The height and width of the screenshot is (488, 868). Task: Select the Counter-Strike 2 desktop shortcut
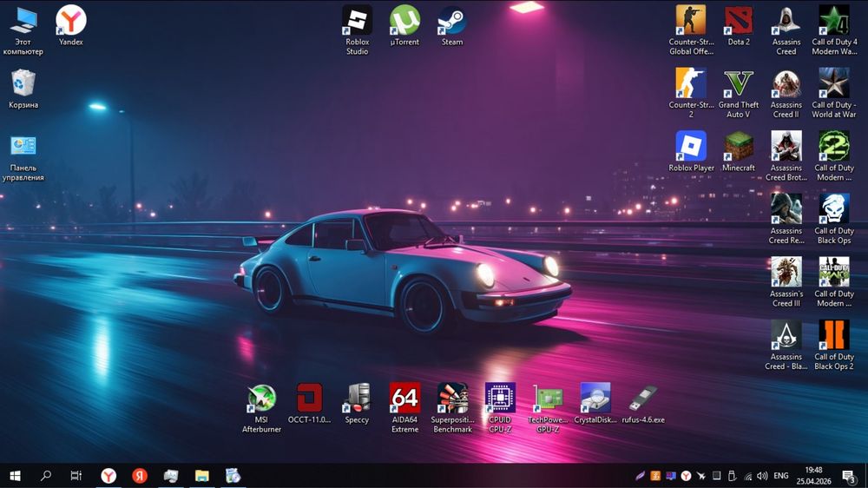pyautogui.click(x=691, y=93)
